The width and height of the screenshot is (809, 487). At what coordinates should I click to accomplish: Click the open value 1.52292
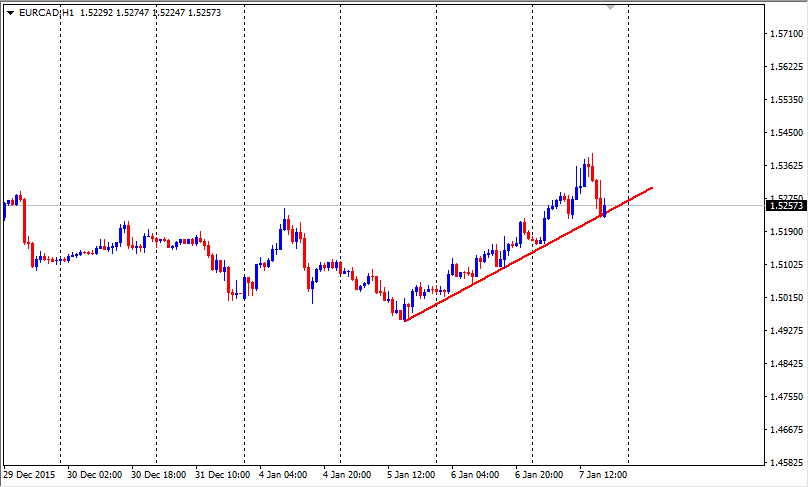[x=96, y=13]
